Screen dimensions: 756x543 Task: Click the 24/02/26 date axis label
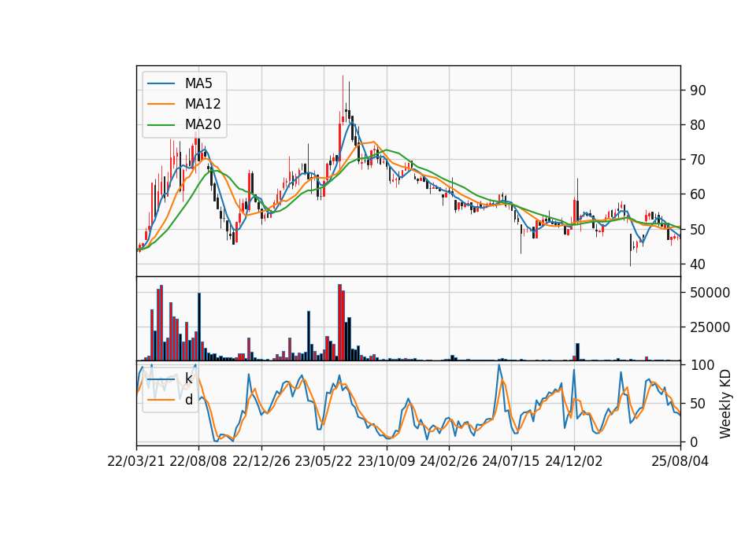[x=448, y=461]
